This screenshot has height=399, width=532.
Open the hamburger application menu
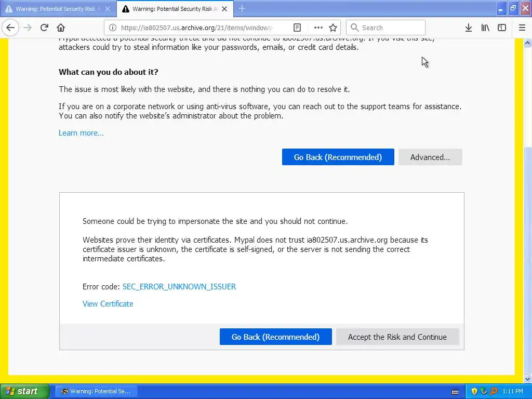pyautogui.click(x=522, y=28)
